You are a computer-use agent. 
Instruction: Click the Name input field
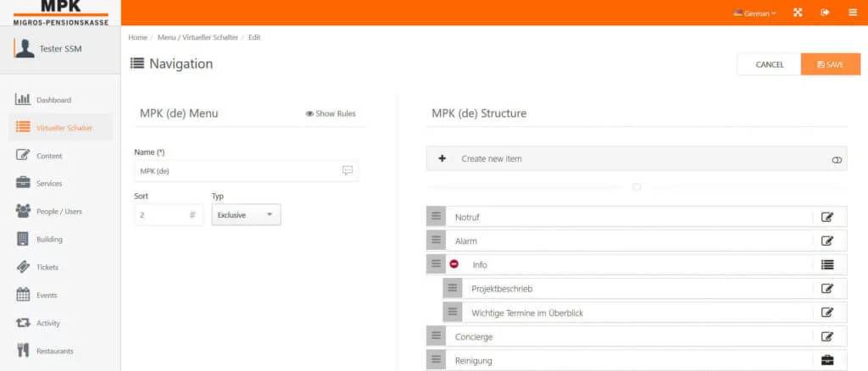[237, 170]
